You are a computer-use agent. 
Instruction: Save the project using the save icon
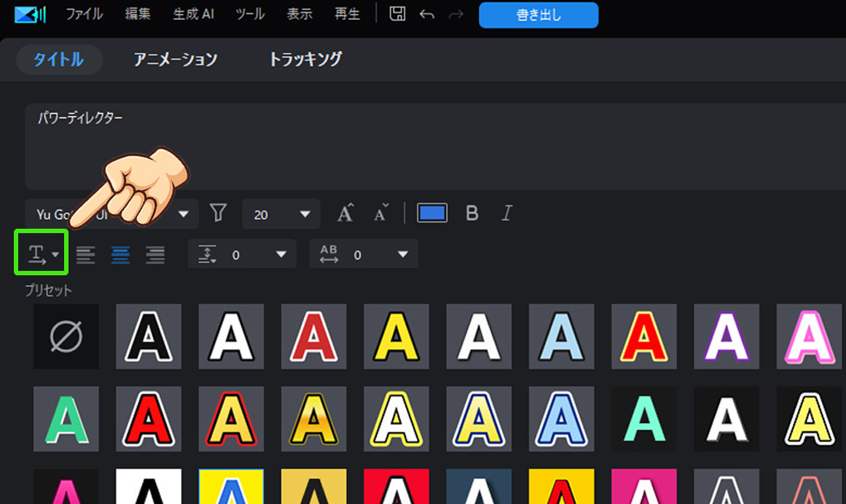(396, 13)
